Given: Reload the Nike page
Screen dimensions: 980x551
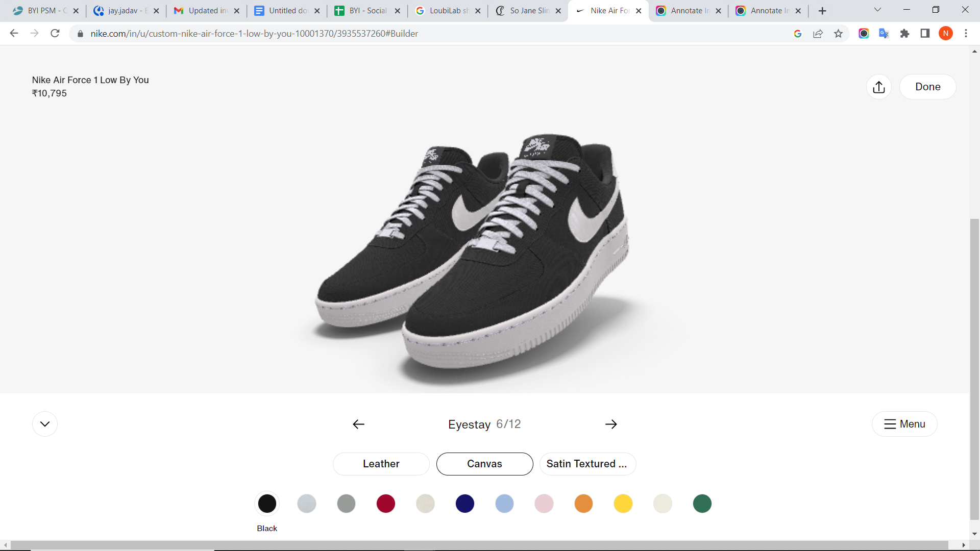Looking at the screenshot, I should (x=55, y=33).
